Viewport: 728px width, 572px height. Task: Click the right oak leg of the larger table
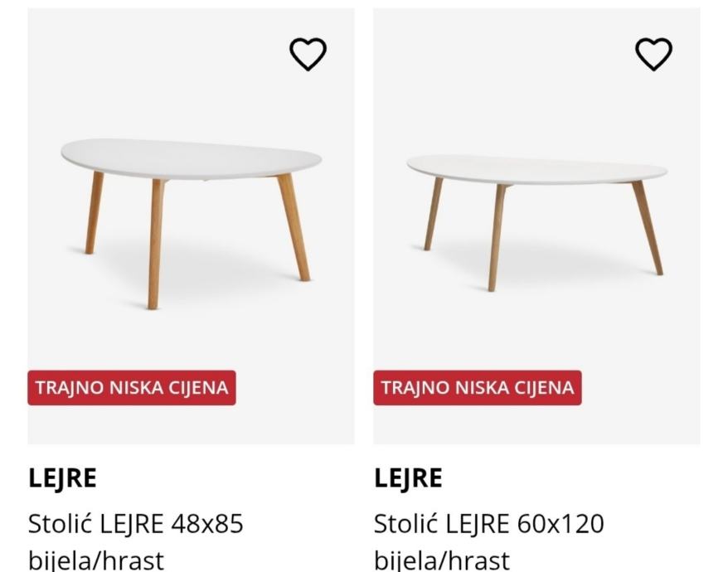click(x=648, y=228)
